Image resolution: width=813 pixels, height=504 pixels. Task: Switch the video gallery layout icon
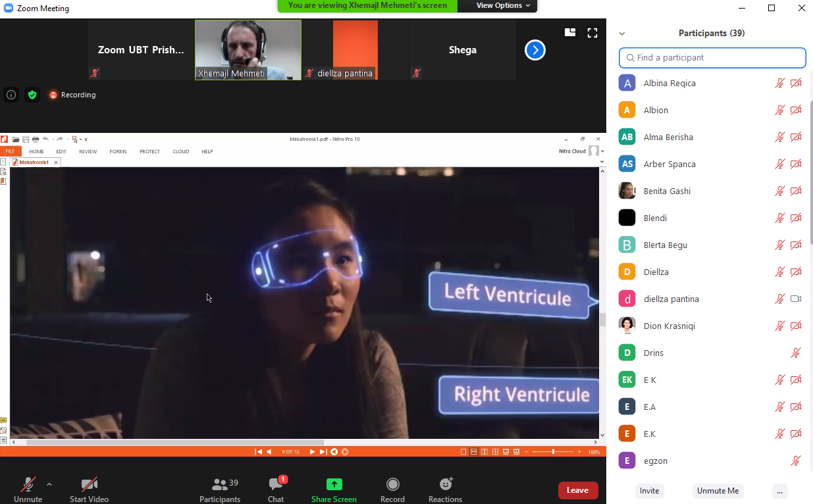pyautogui.click(x=570, y=33)
